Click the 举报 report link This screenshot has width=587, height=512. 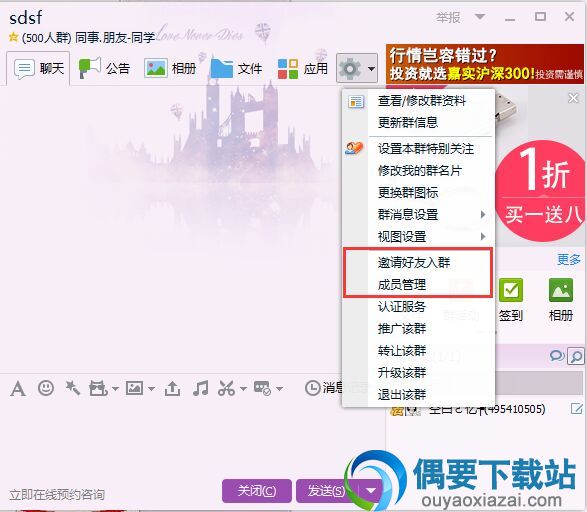448,17
